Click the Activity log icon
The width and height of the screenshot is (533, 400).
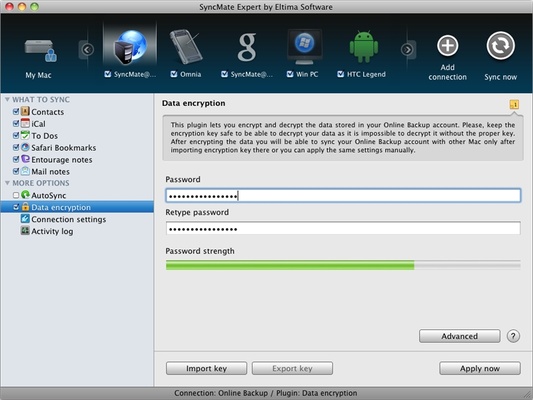coord(25,230)
